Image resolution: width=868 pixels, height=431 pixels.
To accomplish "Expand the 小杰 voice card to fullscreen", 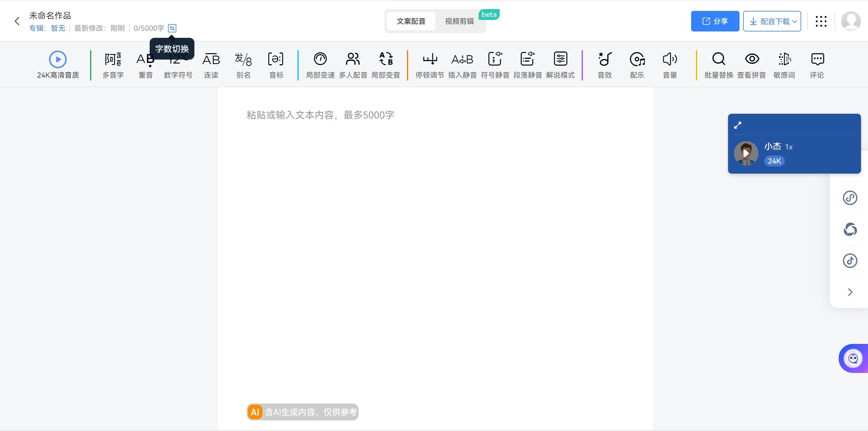I will coord(738,125).
